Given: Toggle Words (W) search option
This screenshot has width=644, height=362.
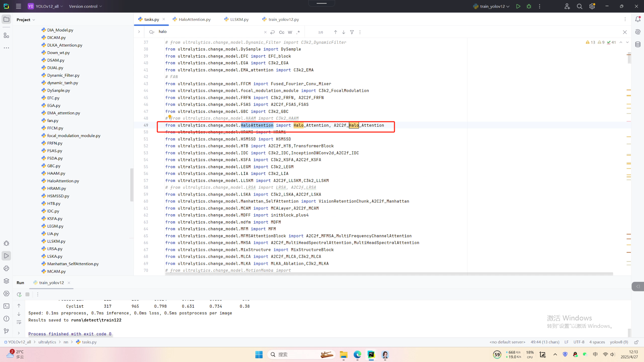Looking at the screenshot, I should (x=290, y=32).
